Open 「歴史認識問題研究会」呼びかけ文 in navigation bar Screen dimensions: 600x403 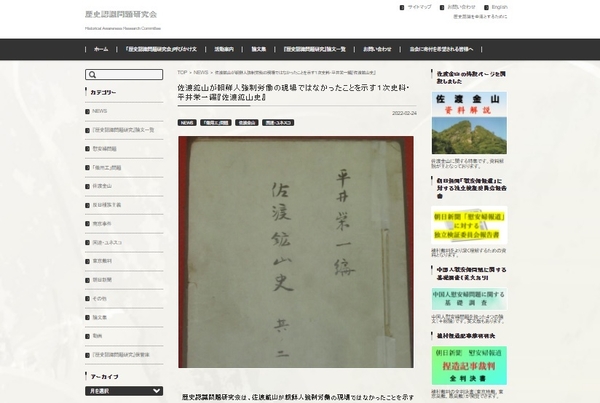[161, 49]
